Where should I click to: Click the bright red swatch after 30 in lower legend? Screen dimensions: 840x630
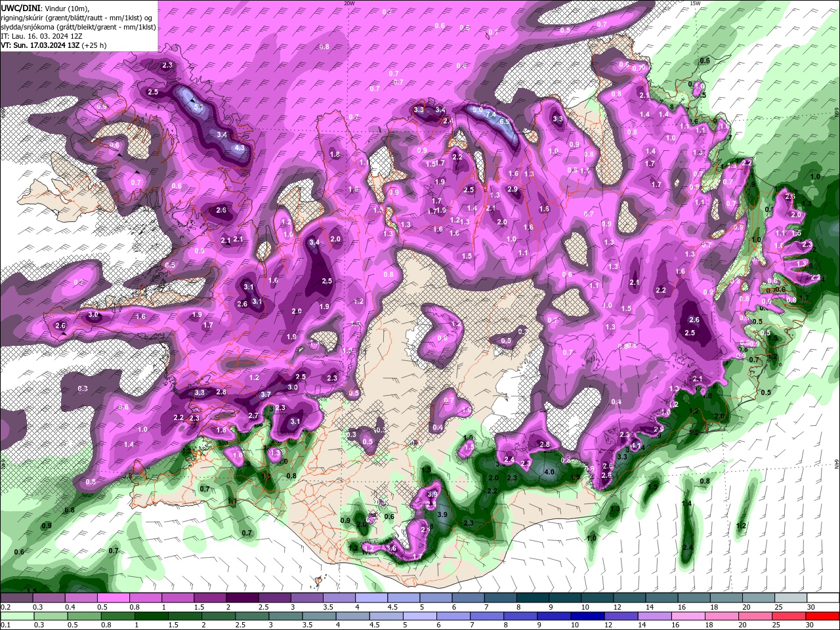[823, 616]
